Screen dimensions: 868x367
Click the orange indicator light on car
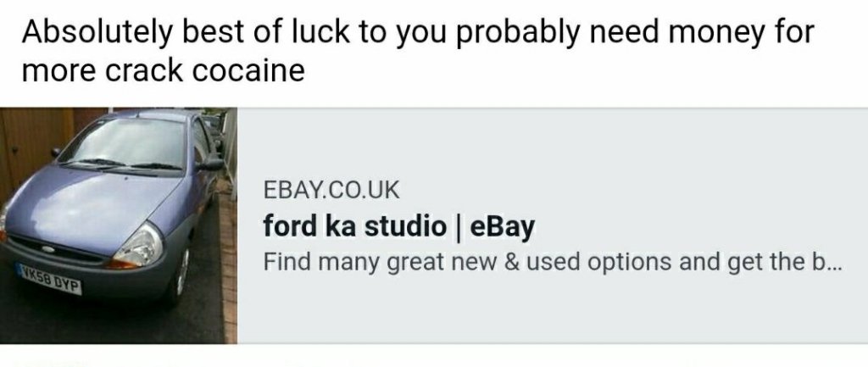pos(119,264)
